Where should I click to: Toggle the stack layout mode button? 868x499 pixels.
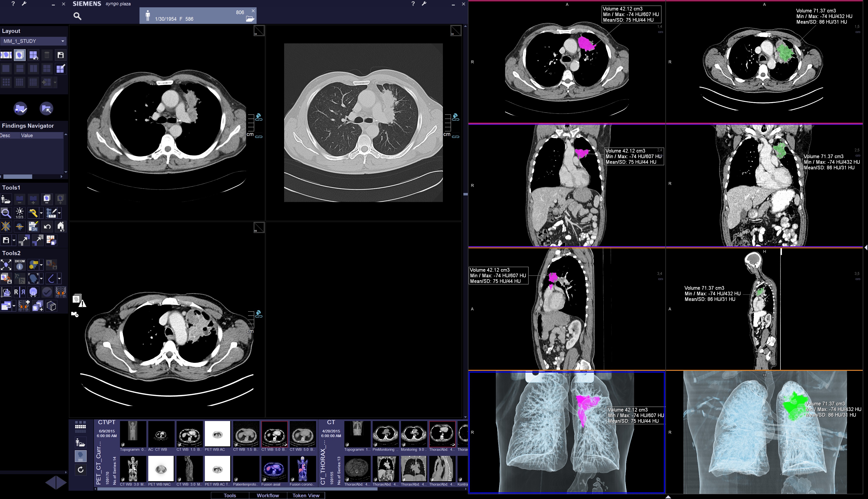(20, 55)
